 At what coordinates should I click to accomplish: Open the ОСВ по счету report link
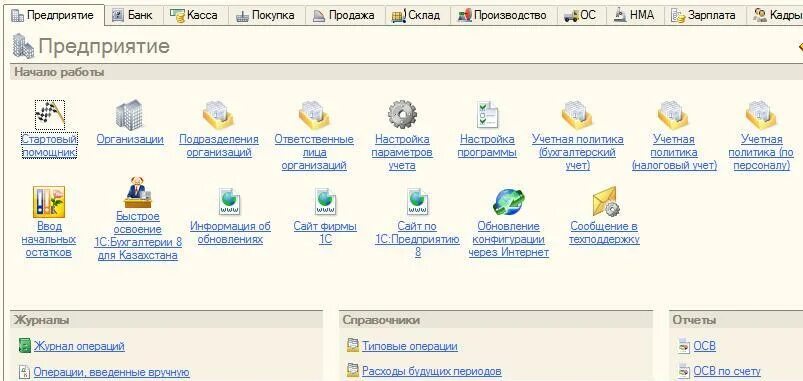pos(727,371)
